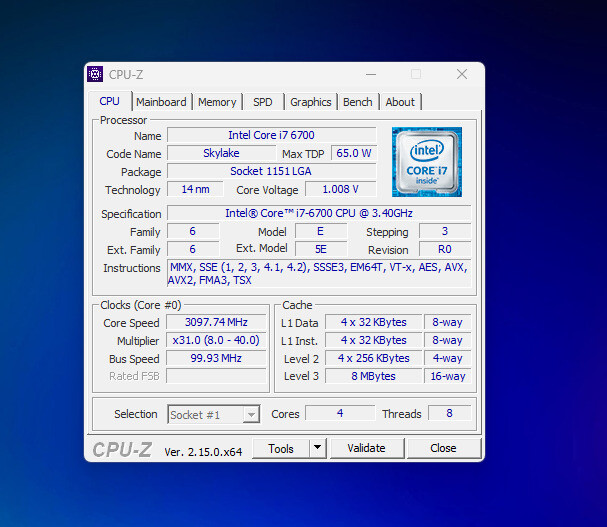Click the Cores value 4

(340, 413)
